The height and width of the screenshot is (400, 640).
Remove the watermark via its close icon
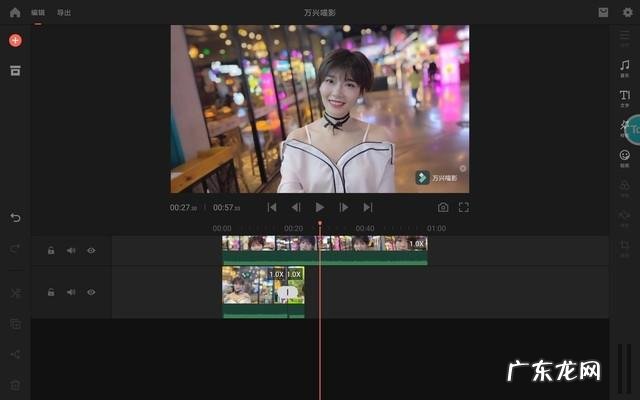click(x=462, y=168)
